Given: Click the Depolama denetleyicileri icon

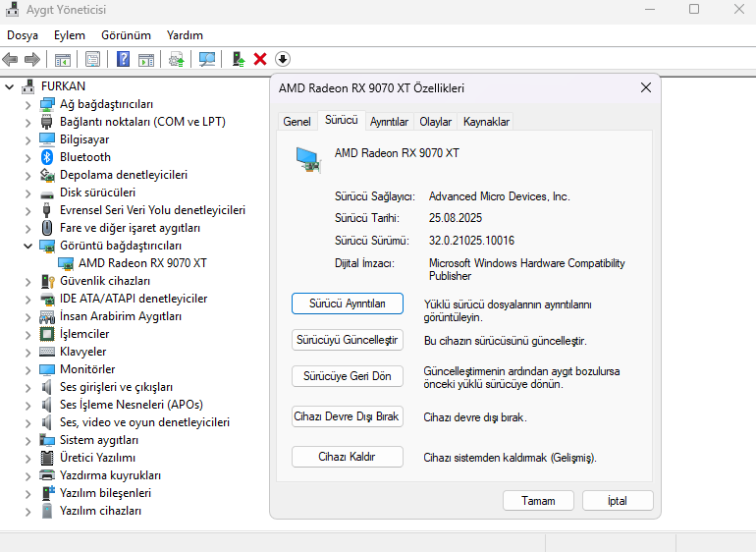Looking at the screenshot, I should click(47, 175).
